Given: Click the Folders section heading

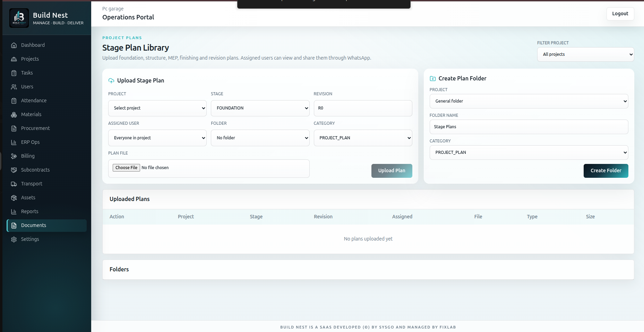Looking at the screenshot, I should [x=119, y=269].
